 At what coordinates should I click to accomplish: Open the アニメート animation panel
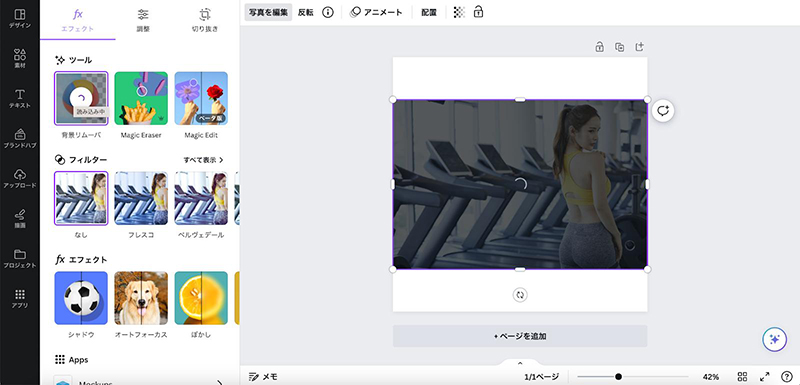point(376,12)
